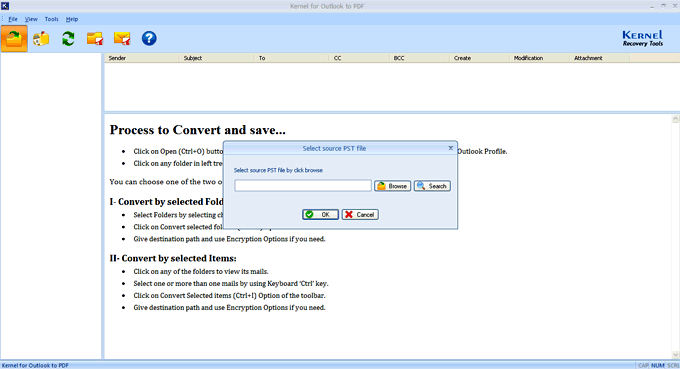Click the Convert selected items envelope icon
Image resolution: width=680 pixels, height=369 pixels.
[x=122, y=39]
